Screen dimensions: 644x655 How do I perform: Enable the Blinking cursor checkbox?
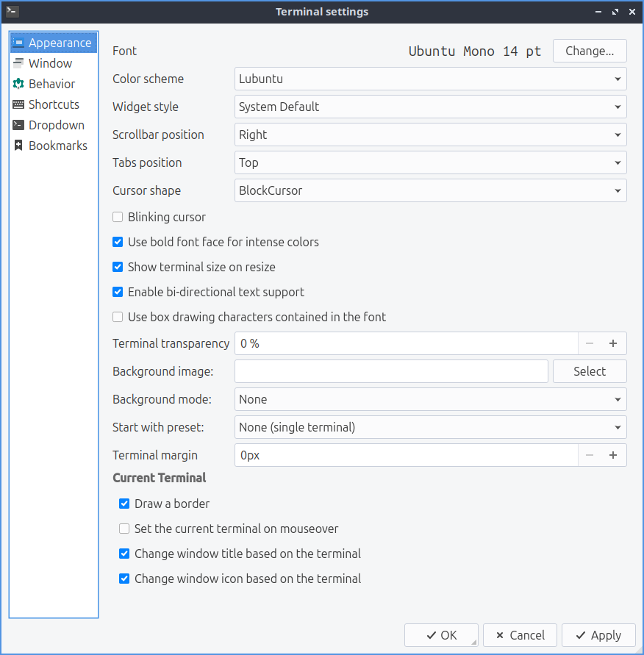tap(118, 217)
